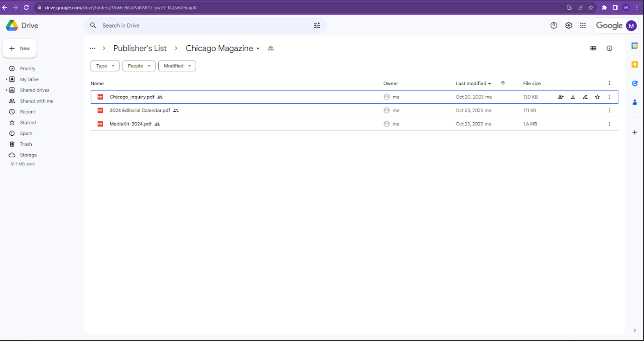This screenshot has height=341, width=644.
Task: Reverse sort direction arrow
Action: click(x=503, y=84)
